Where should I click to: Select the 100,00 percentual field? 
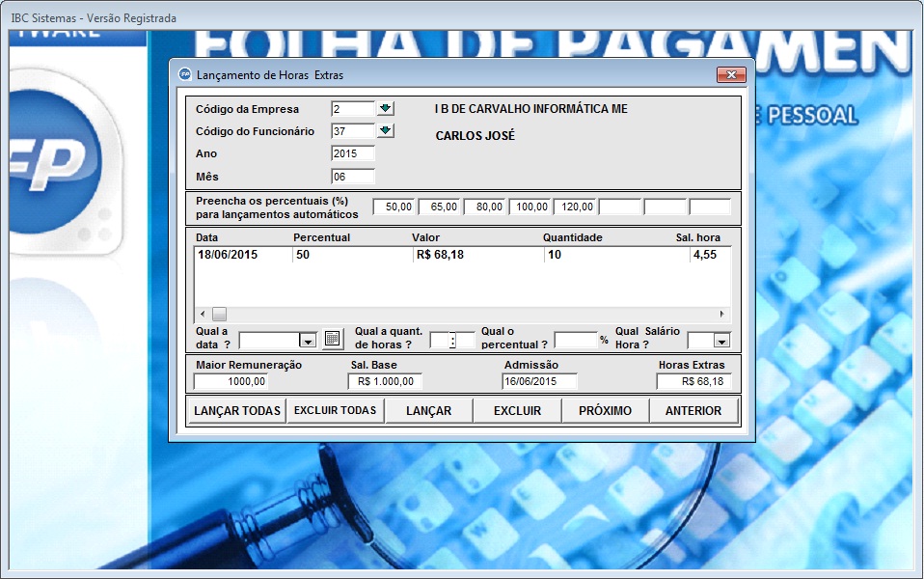click(x=530, y=207)
